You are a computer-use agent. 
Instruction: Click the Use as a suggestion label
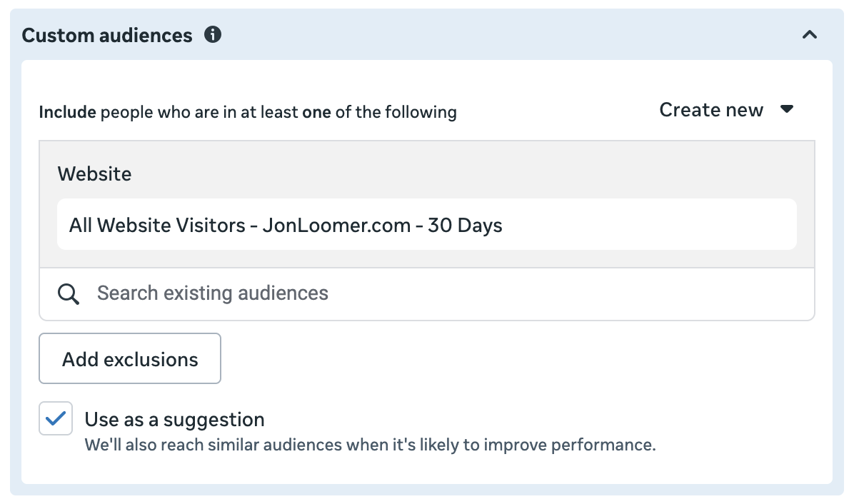pos(174,419)
